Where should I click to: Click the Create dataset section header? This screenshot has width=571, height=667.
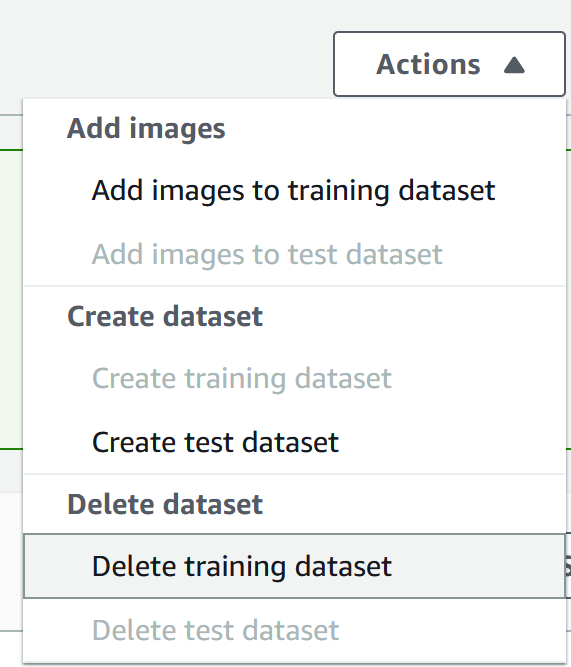pos(165,316)
